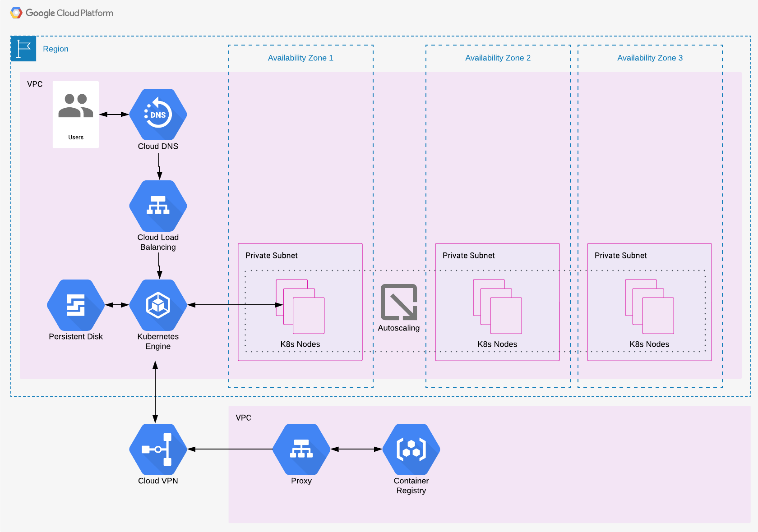This screenshot has height=532, width=758.
Task: Select the Persistent Disk icon
Action: 76,305
